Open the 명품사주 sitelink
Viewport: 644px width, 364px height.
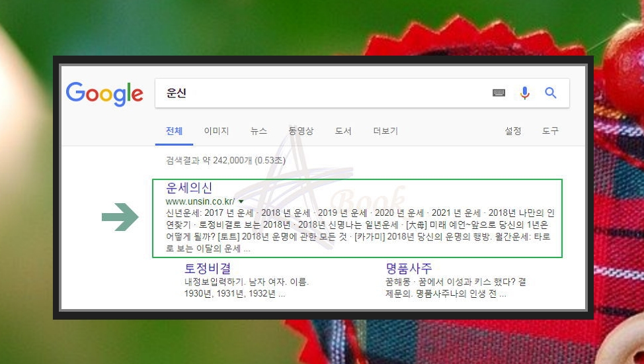[x=409, y=269]
